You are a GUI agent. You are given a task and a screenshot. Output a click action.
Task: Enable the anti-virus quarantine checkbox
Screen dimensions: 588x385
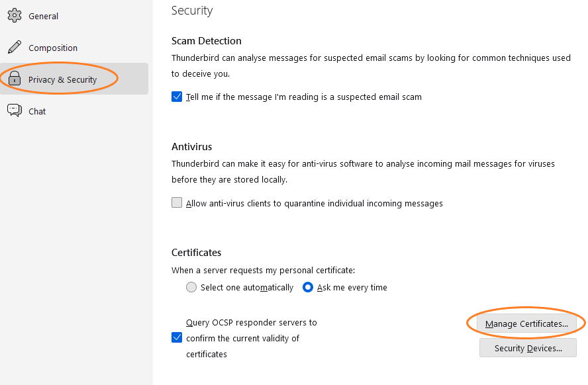(177, 203)
